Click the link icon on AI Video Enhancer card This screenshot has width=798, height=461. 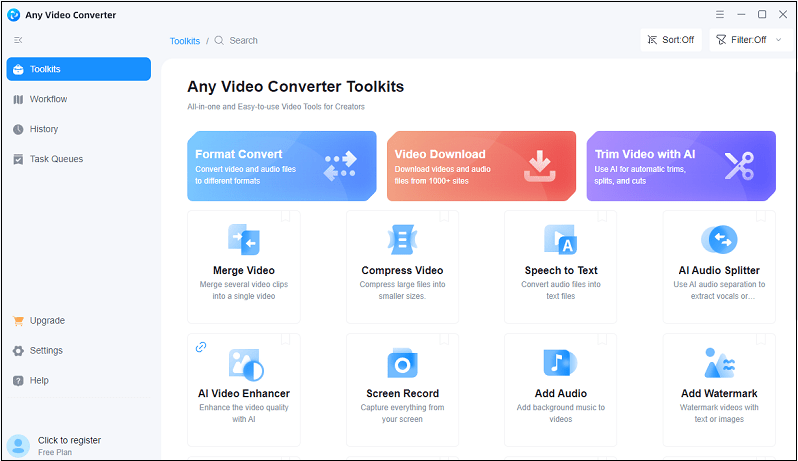[201, 347]
